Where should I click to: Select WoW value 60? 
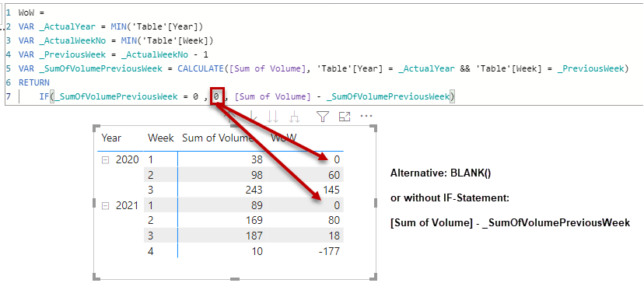pos(334,175)
